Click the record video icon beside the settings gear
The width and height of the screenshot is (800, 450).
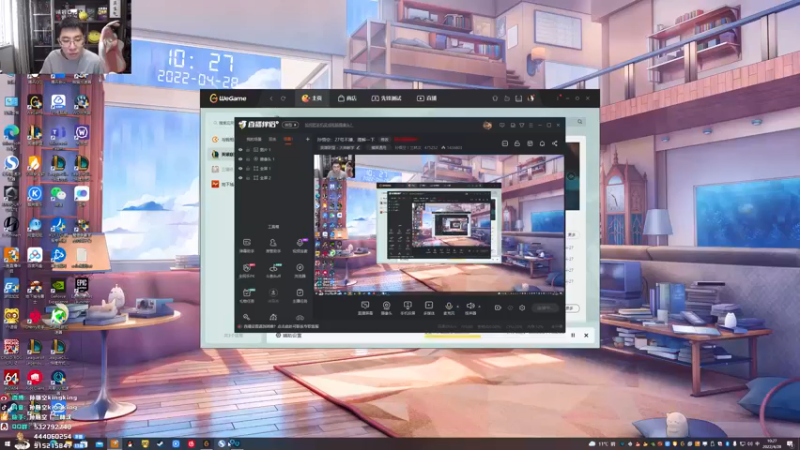[497, 308]
